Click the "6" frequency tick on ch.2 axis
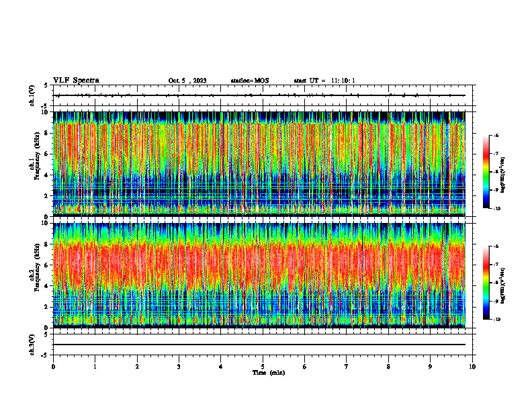532x411 pixels. tap(47, 265)
